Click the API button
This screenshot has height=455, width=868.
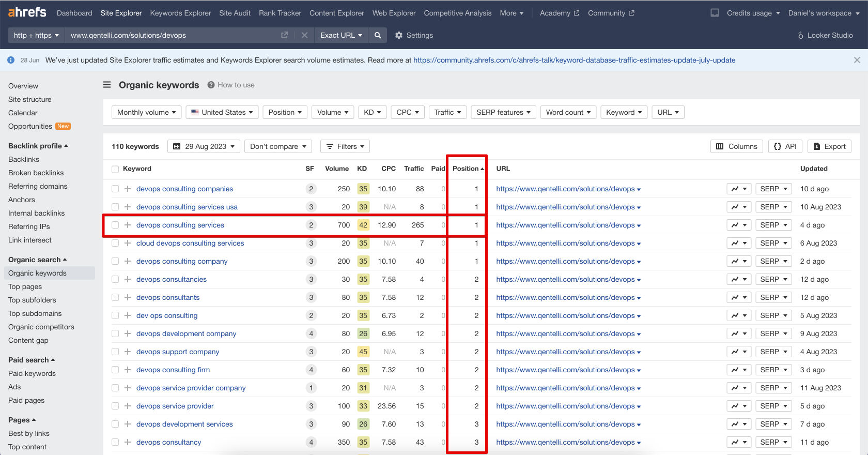[x=785, y=146]
